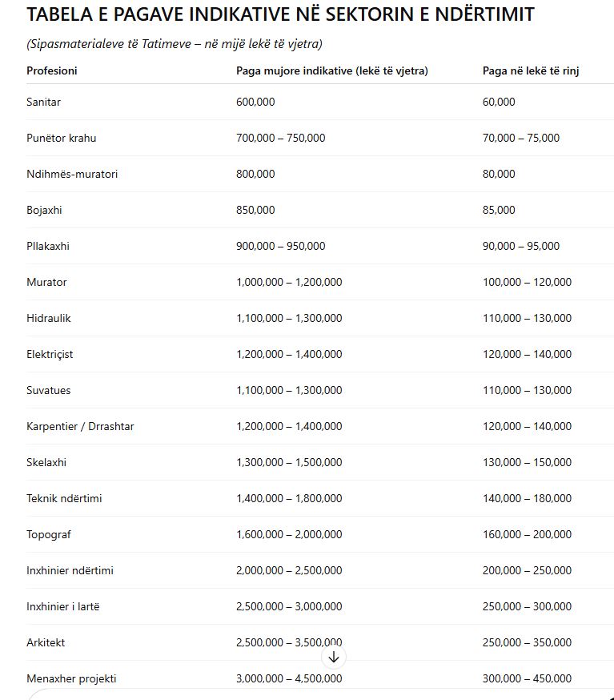Select the "Menaxher projekti" profession cell
The image size is (614, 700).
click(x=71, y=678)
